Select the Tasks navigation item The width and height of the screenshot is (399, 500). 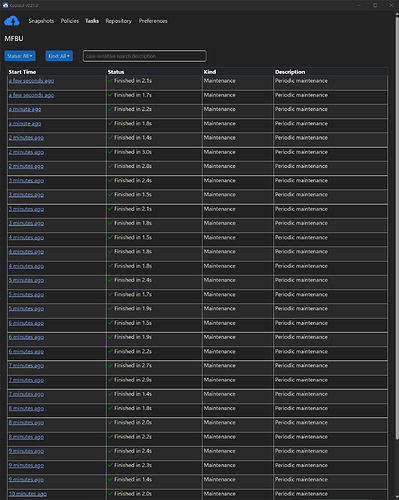click(92, 21)
